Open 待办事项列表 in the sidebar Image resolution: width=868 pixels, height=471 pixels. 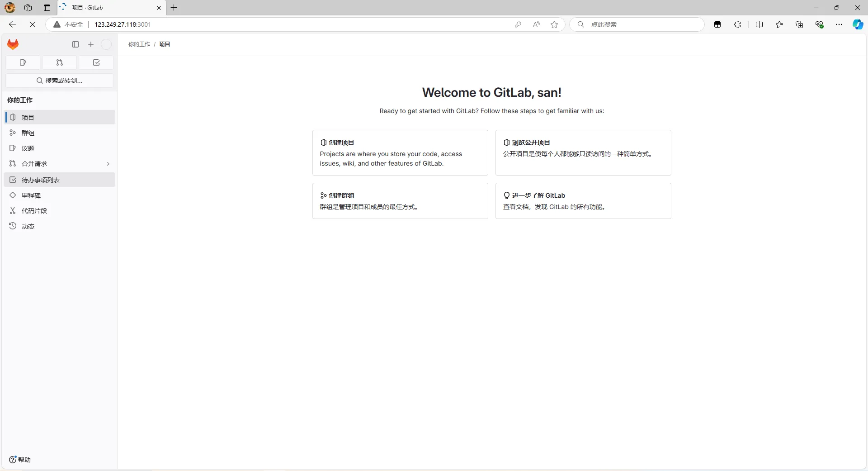coord(60,180)
